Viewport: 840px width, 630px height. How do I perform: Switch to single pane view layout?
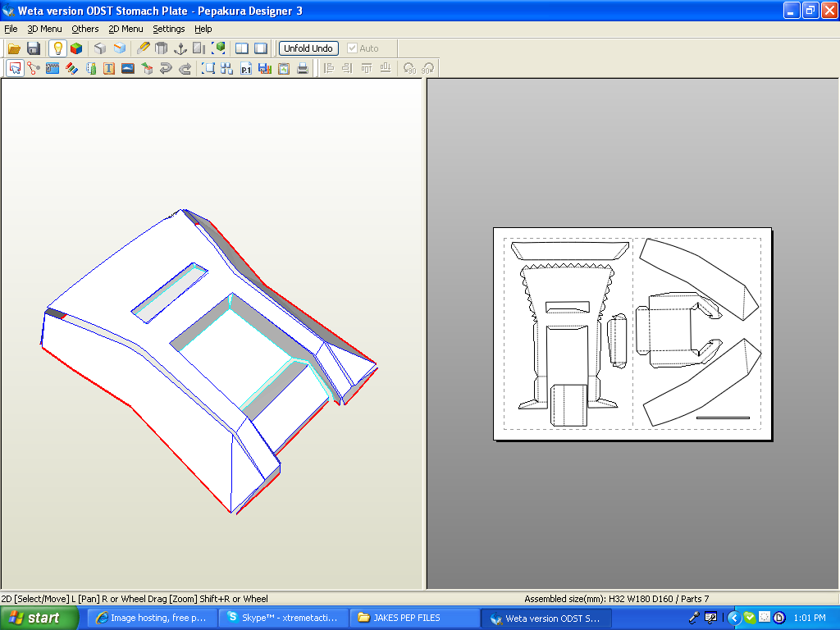[x=261, y=48]
